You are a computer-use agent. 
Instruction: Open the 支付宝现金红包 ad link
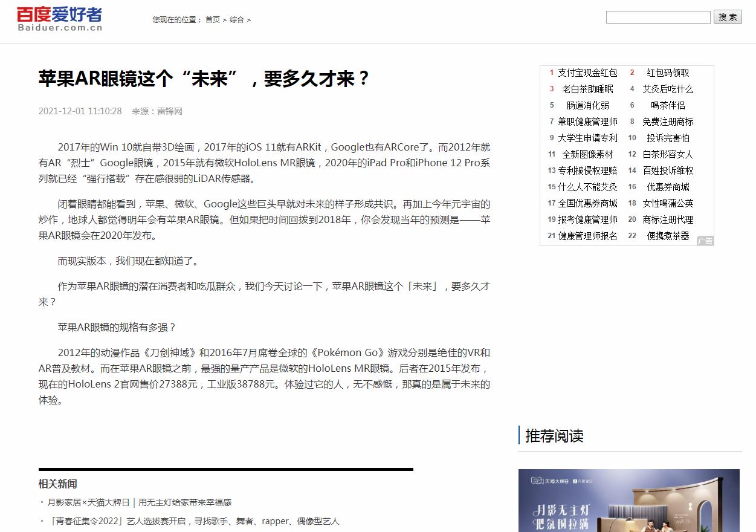[x=587, y=73]
